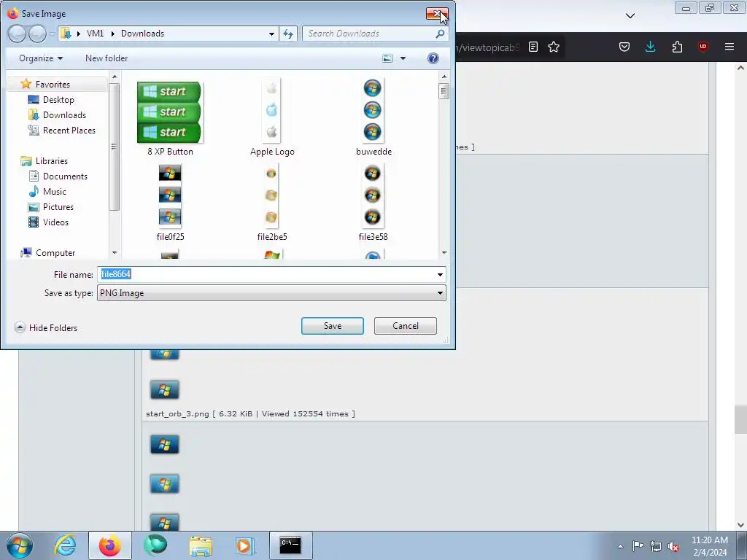Open Documents library in navigation pane

[x=65, y=176]
